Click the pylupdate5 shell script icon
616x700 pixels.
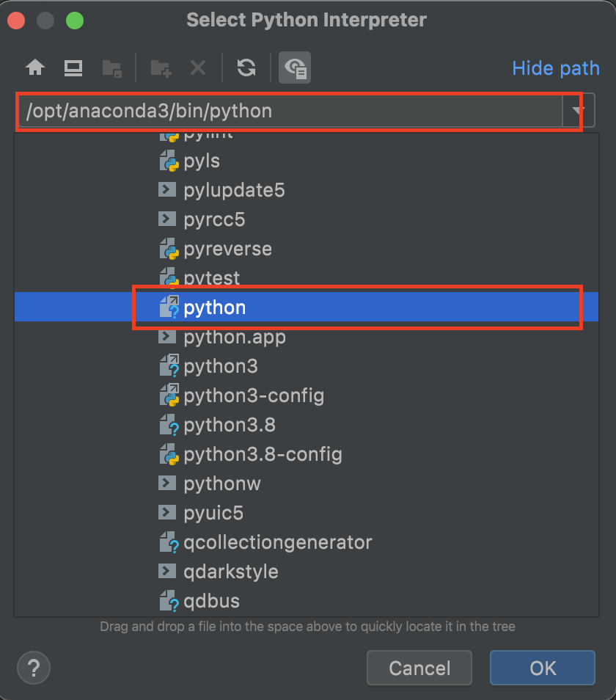[x=167, y=189]
